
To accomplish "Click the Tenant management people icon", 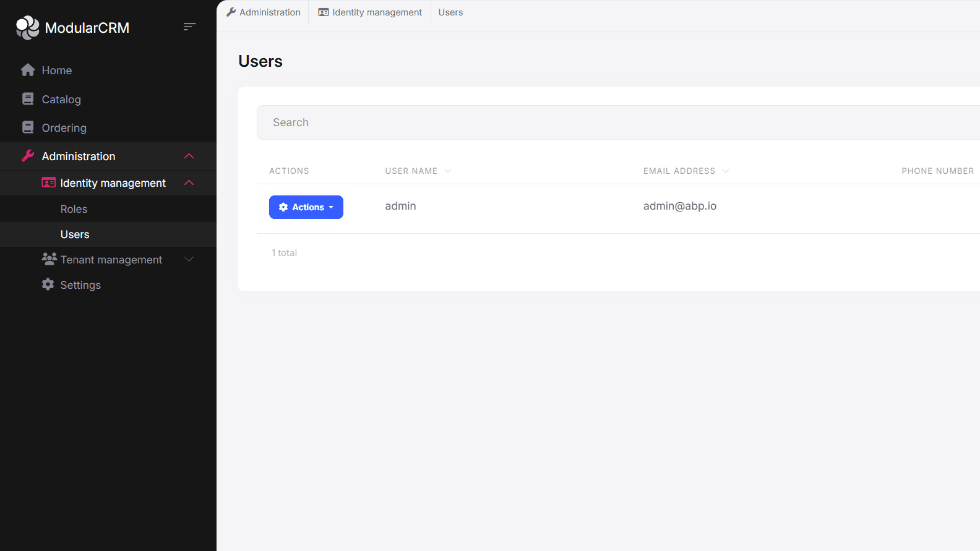I will click(49, 259).
